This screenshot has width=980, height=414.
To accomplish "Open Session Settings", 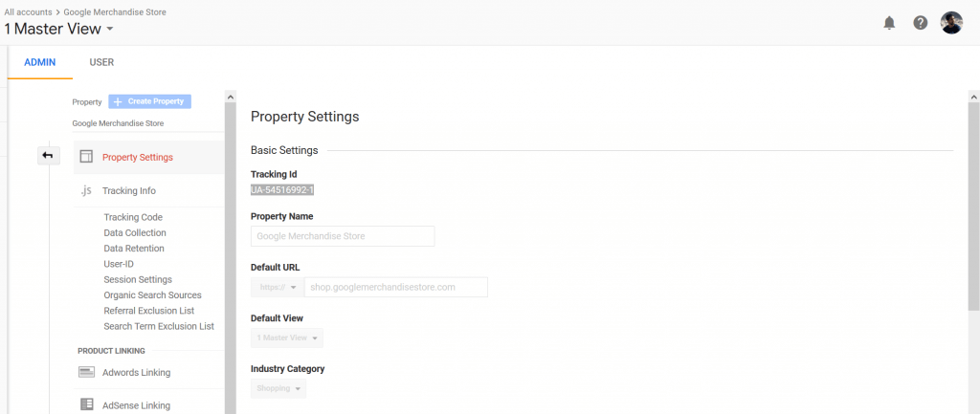I will (x=138, y=280).
